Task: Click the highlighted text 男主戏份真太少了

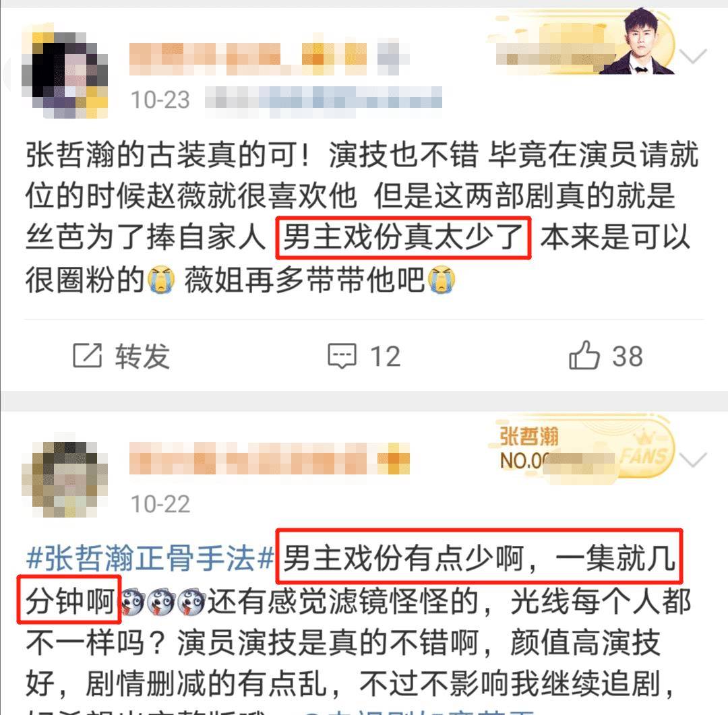Action: (403, 237)
